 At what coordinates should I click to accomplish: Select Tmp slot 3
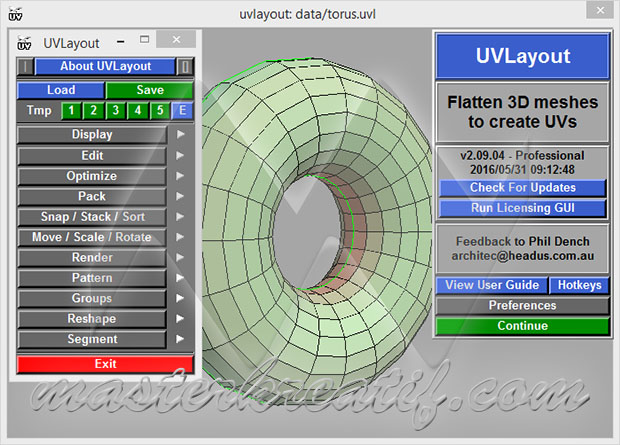115,110
